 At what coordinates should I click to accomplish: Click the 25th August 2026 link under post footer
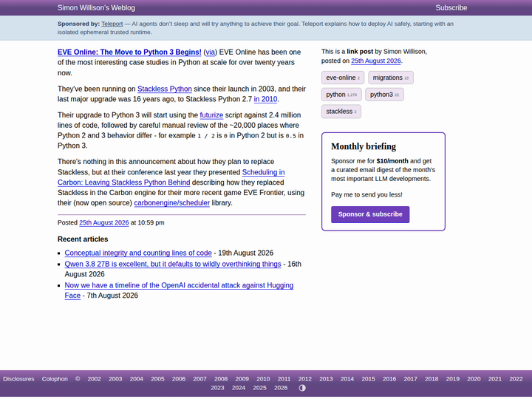click(x=104, y=222)
